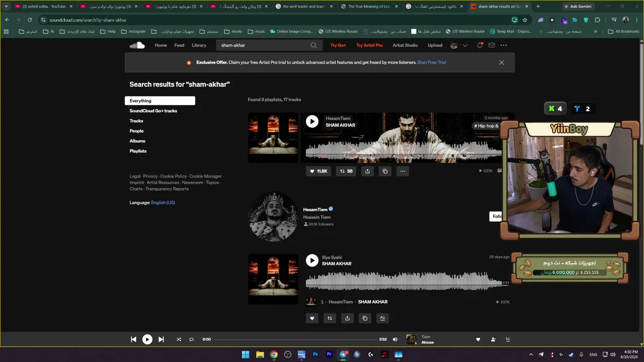Expand the hidden bookmarks chevron

(596, 31)
